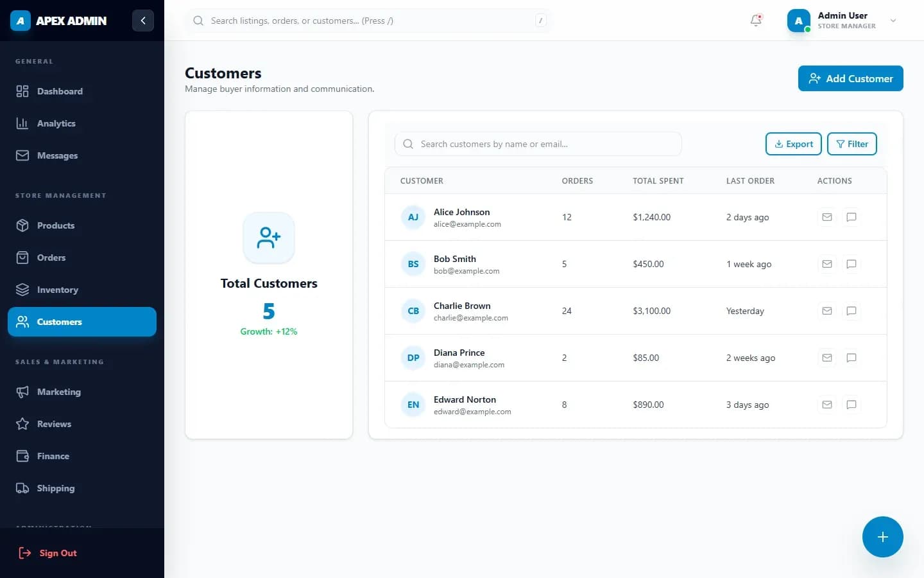Navigate to Products
The image size is (924, 578).
(x=82, y=225)
